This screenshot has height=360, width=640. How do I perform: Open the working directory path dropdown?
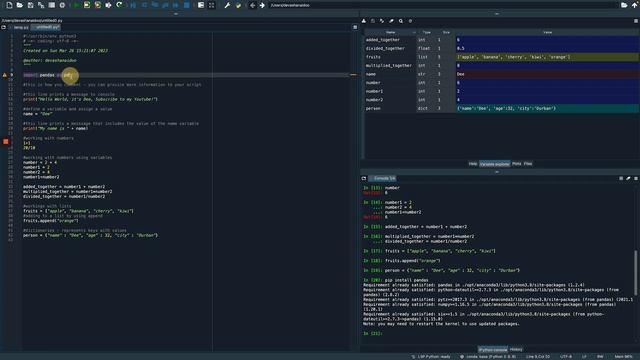point(442,5)
